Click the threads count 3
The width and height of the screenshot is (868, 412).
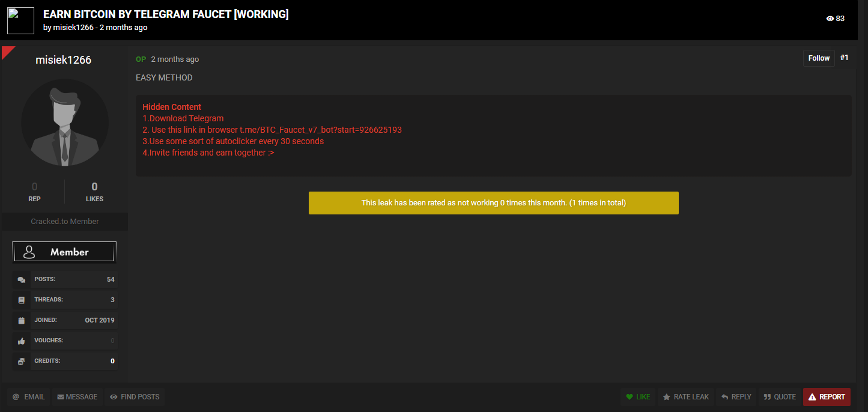pyautogui.click(x=113, y=300)
